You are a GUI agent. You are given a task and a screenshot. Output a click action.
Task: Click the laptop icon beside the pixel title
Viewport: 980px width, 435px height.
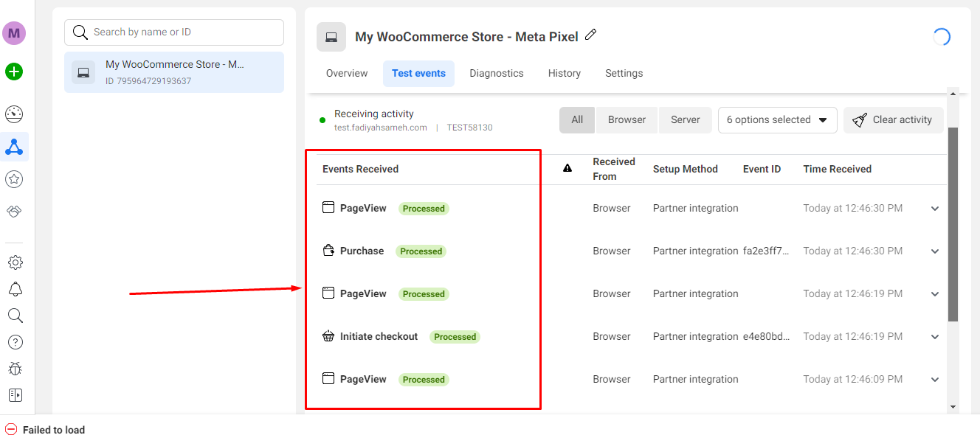pos(331,37)
